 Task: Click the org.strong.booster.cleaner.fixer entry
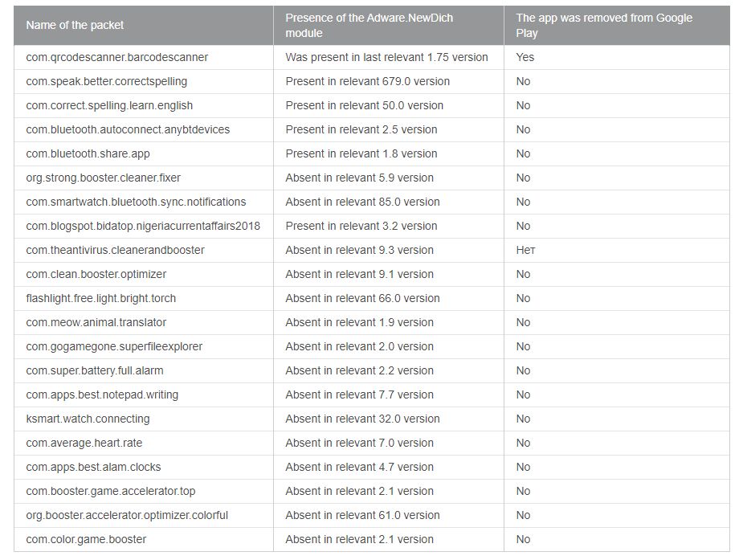(104, 178)
